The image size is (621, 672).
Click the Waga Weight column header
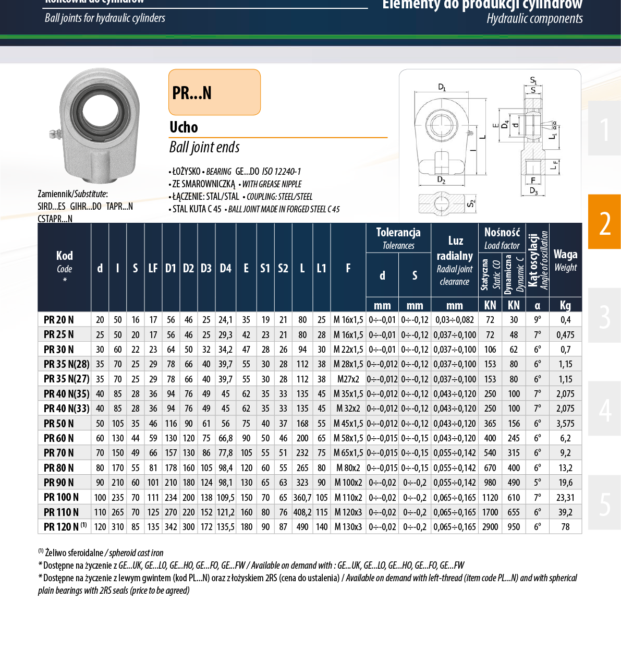point(565,260)
